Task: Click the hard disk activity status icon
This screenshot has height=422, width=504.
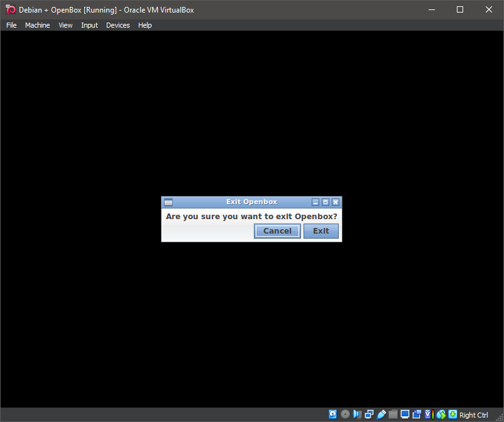Action: click(x=332, y=414)
